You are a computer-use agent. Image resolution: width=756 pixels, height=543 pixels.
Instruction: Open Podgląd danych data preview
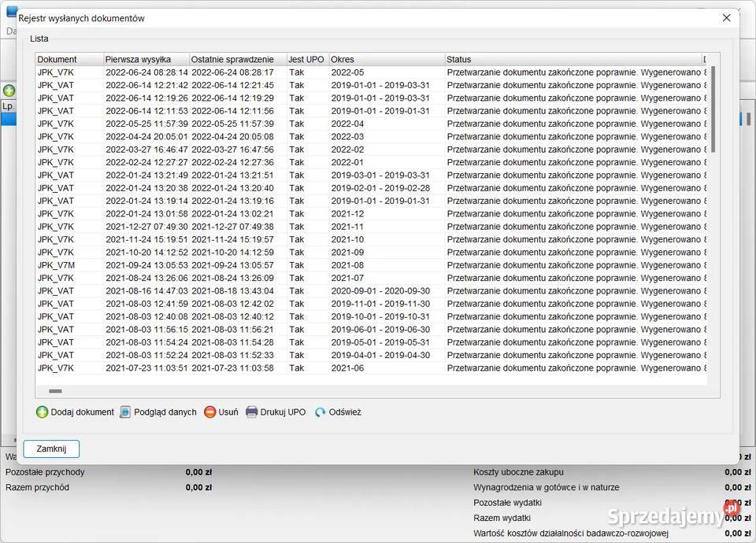157,412
